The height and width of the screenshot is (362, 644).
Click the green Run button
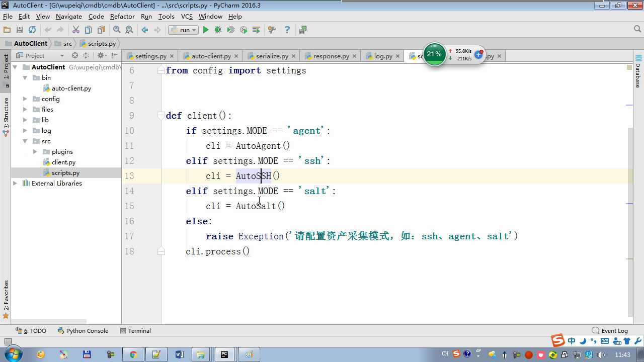tap(205, 30)
